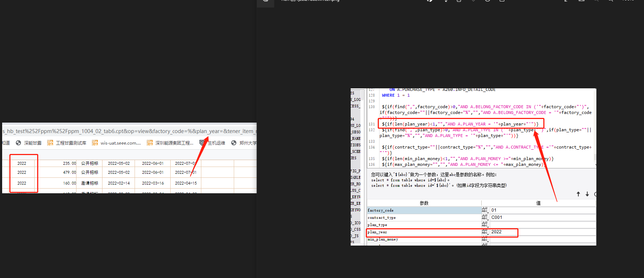Click the browser URL address bar
644x278 pixels.
[129, 131]
